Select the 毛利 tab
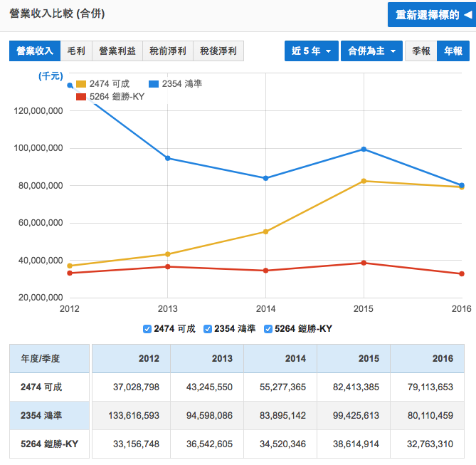The height and width of the screenshot is (465, 476). click(76, 51)
